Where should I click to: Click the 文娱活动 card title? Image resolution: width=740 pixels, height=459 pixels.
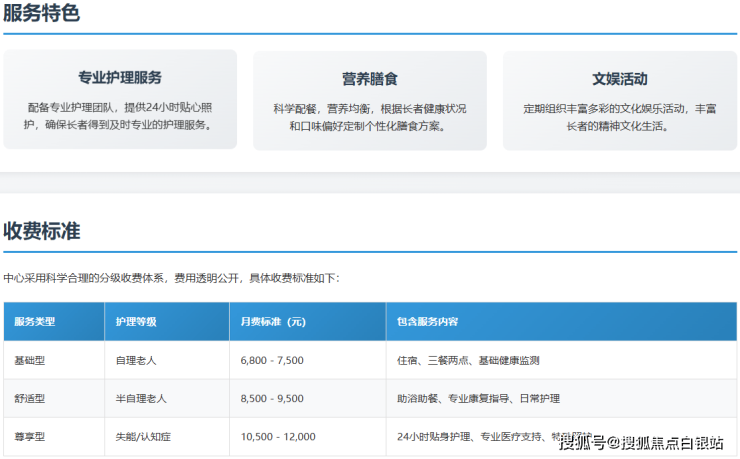[x=619, y=79]
